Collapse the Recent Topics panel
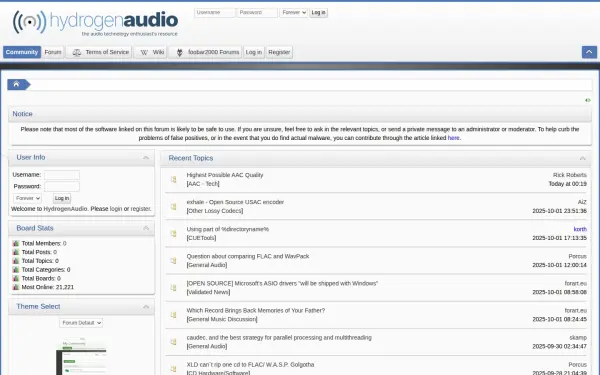 (x=582, y=158)
